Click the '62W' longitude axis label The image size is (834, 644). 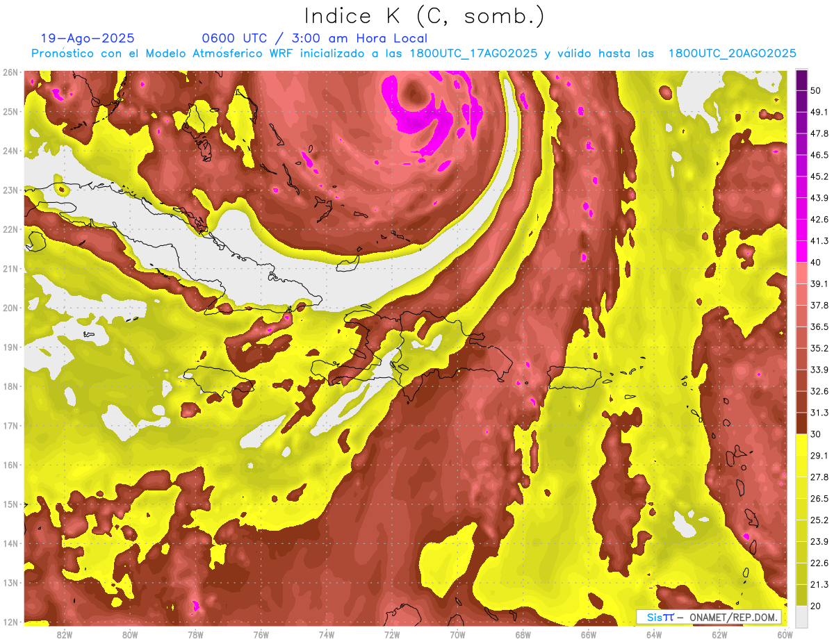[x=719, y=634]
